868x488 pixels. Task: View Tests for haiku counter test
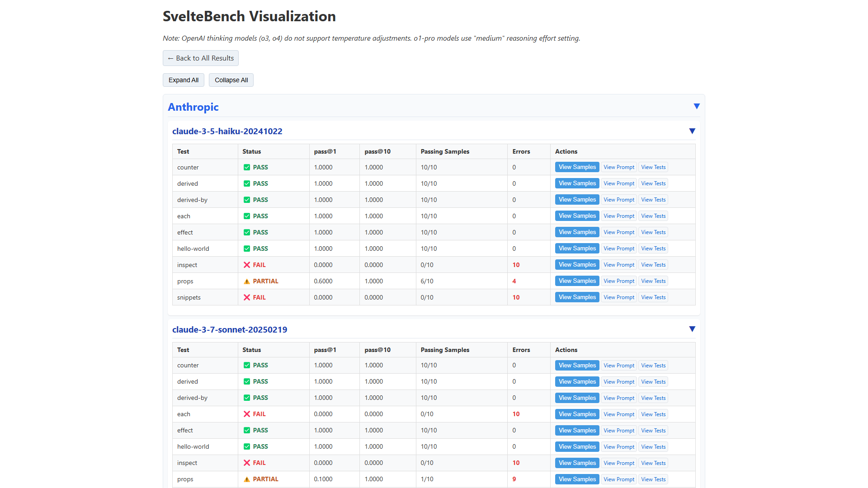(653, 167)
